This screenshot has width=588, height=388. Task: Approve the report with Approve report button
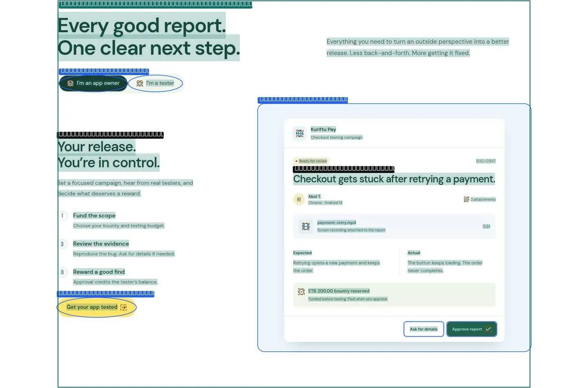(x=472, y=329)
